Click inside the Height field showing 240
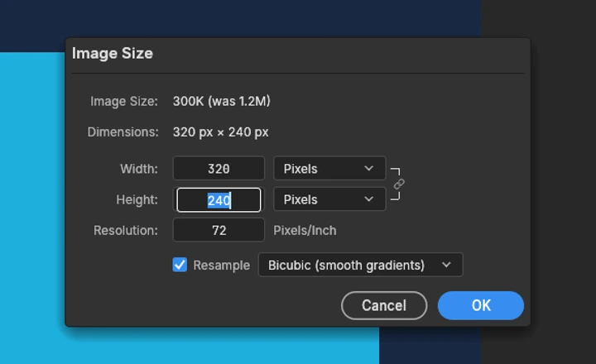 tap(219, 200)
